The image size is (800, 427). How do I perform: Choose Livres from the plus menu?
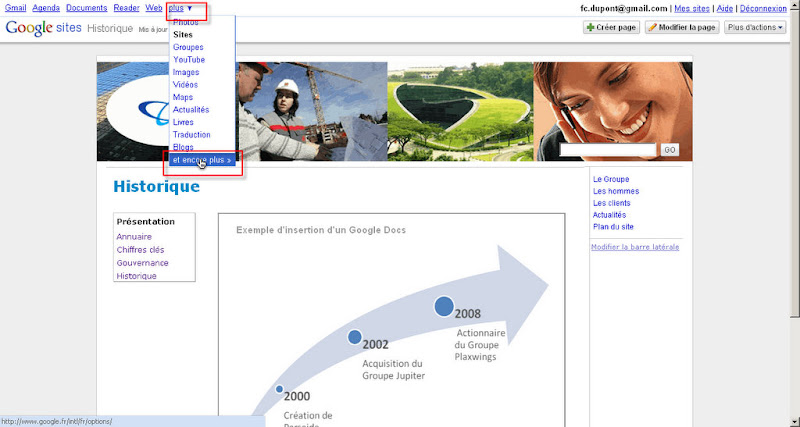(x=183, y=122)
